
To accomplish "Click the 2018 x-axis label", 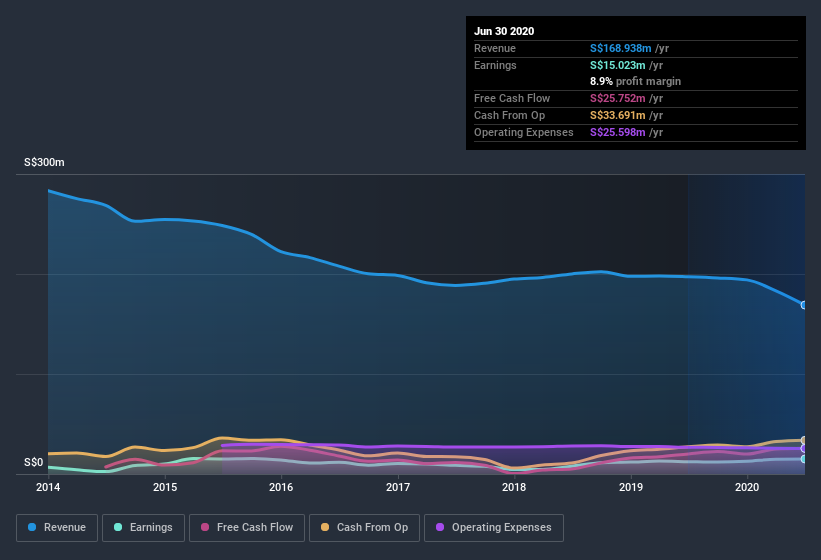I will point(514,487).
